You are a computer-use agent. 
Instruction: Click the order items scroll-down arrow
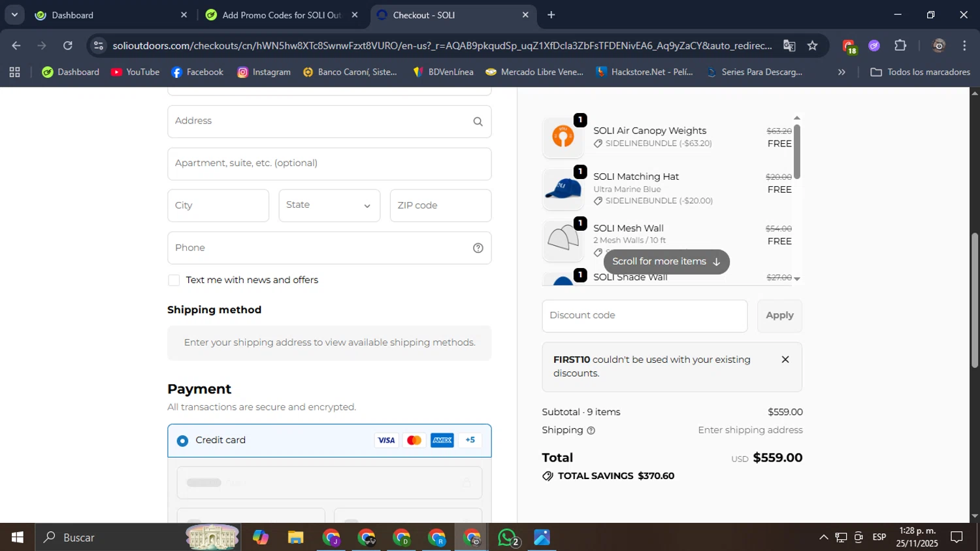click(796, 278)
